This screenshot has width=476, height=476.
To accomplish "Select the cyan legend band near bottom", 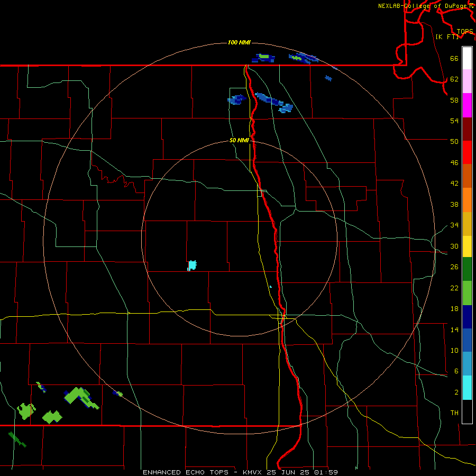I will coord(467,388).
